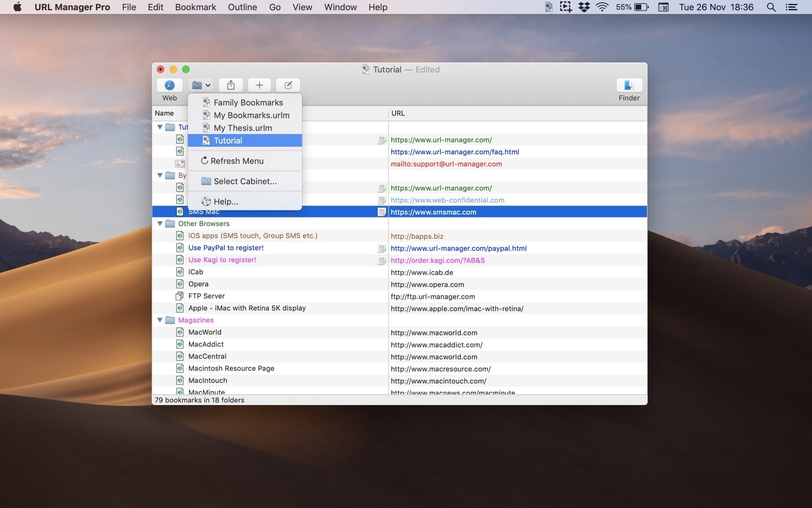The height and width of the screenshot is (508, 812).
Task: Click the Share toolbar icon
Action: (231, 85)
